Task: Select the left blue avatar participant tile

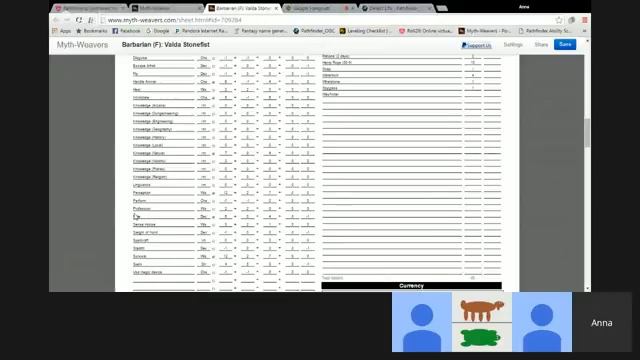Action: (x=422, y=322)
